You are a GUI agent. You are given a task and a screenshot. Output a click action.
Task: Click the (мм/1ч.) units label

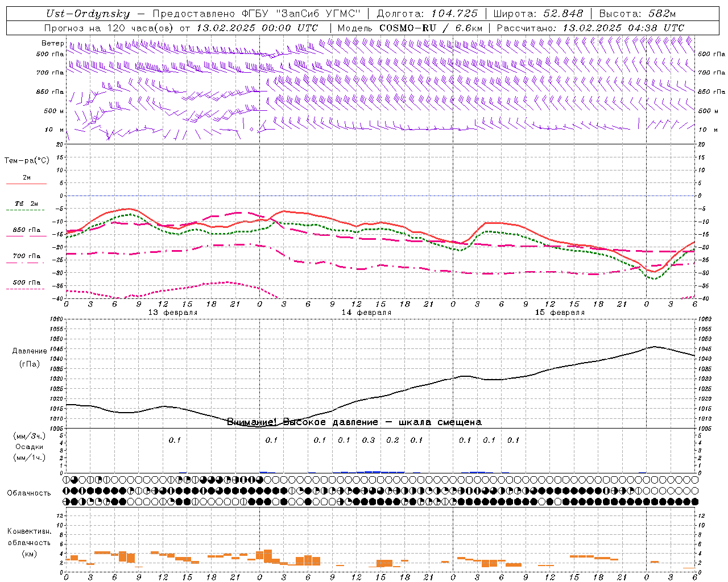pyautogui.click(x=30, y=458)
